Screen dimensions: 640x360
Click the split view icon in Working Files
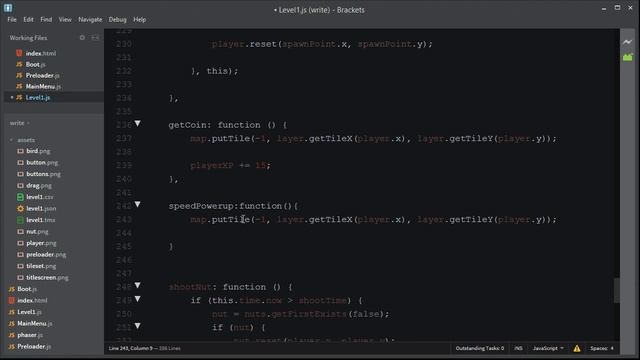[95, 38]
